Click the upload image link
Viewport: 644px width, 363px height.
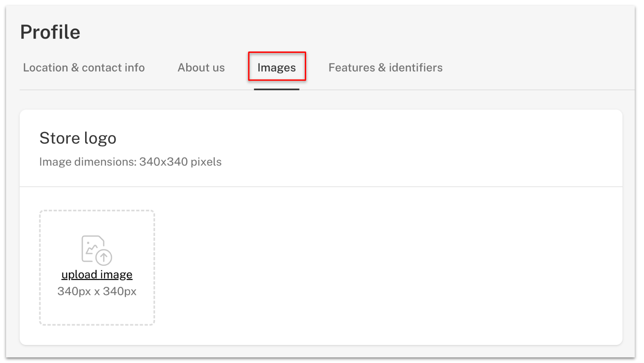(x=97, y=274)
